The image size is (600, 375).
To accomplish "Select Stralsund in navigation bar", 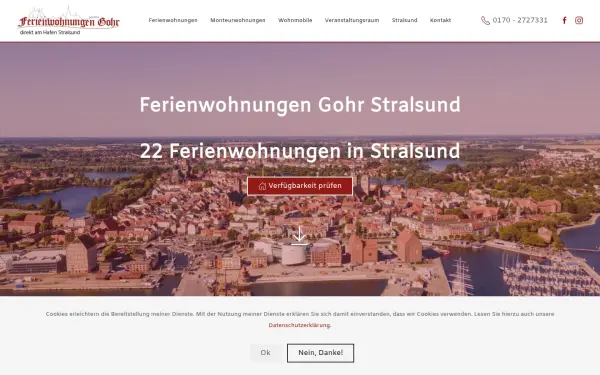I will coord(404,20).
